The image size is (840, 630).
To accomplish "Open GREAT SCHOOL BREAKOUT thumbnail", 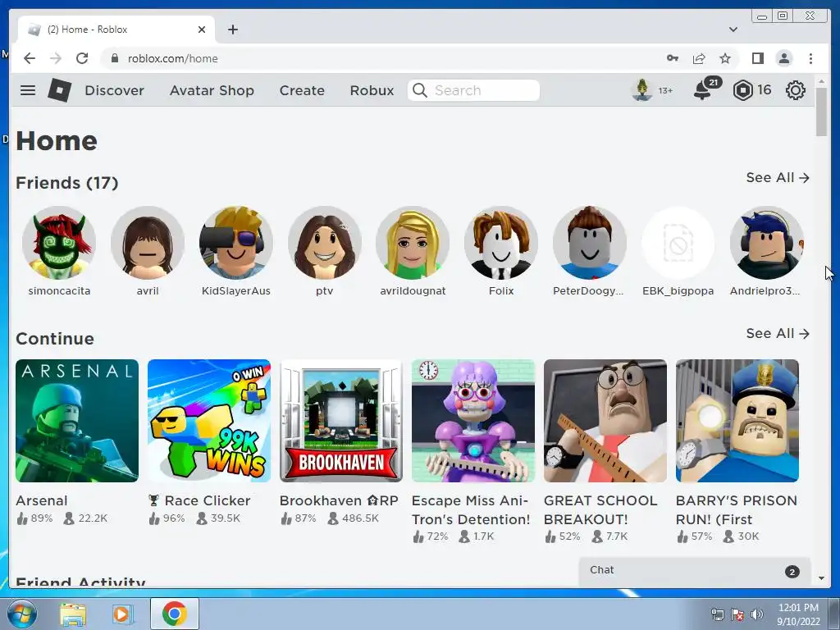I will [x=605, y=421].
